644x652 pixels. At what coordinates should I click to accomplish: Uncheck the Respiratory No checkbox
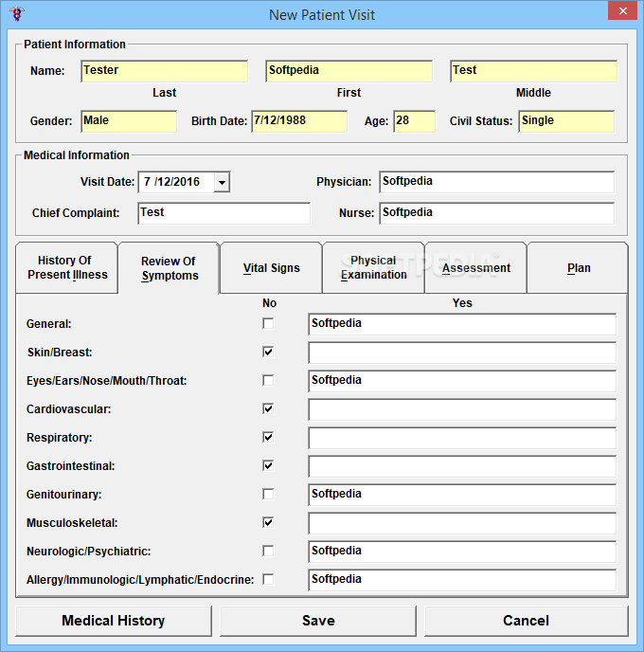(268, 437)
